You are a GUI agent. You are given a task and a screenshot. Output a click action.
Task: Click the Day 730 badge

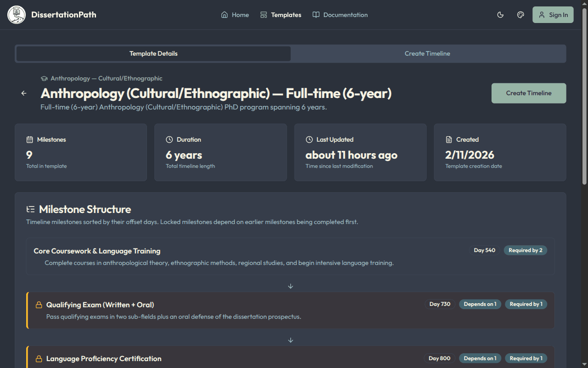[440, 304]
